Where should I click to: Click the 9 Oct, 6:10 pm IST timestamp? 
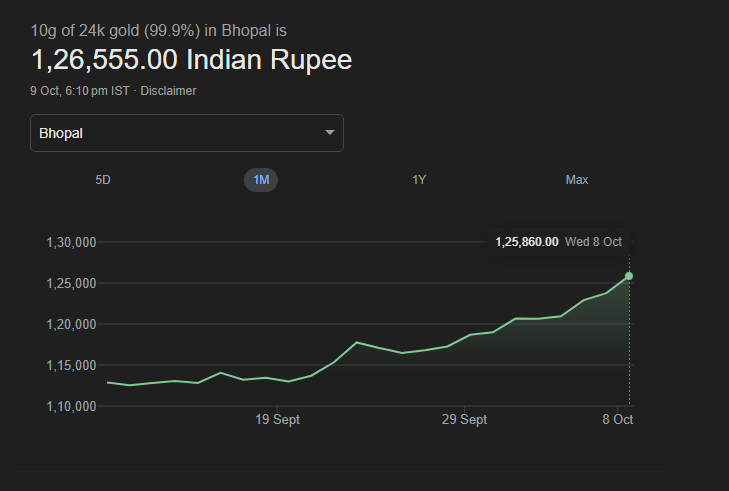[80, 91]
